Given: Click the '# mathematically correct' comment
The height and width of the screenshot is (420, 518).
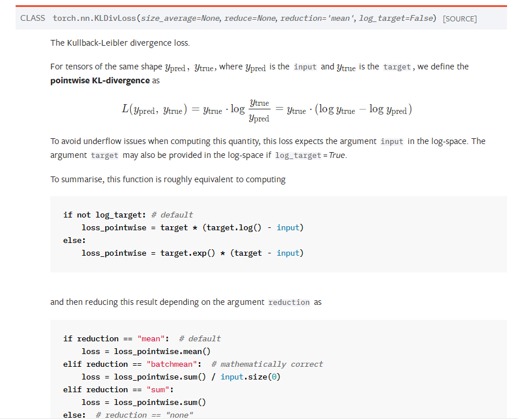Looking at the screenshot, I should point(267,364).
